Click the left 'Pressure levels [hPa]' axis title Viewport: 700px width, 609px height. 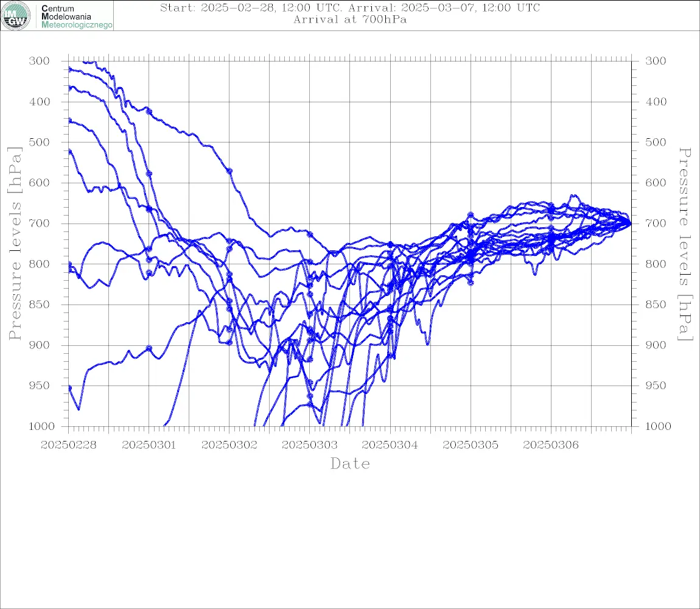15,244
